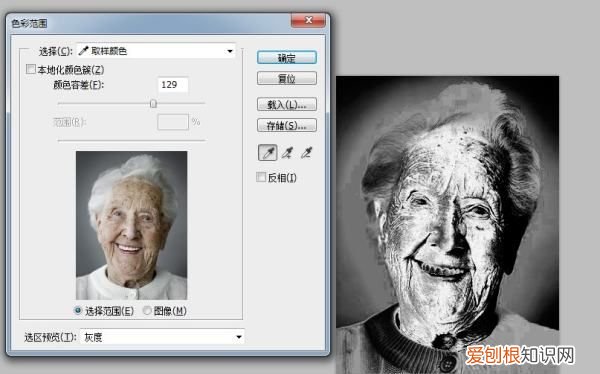
Task: Select the 图像 radio button
Action: pos(147,310)
